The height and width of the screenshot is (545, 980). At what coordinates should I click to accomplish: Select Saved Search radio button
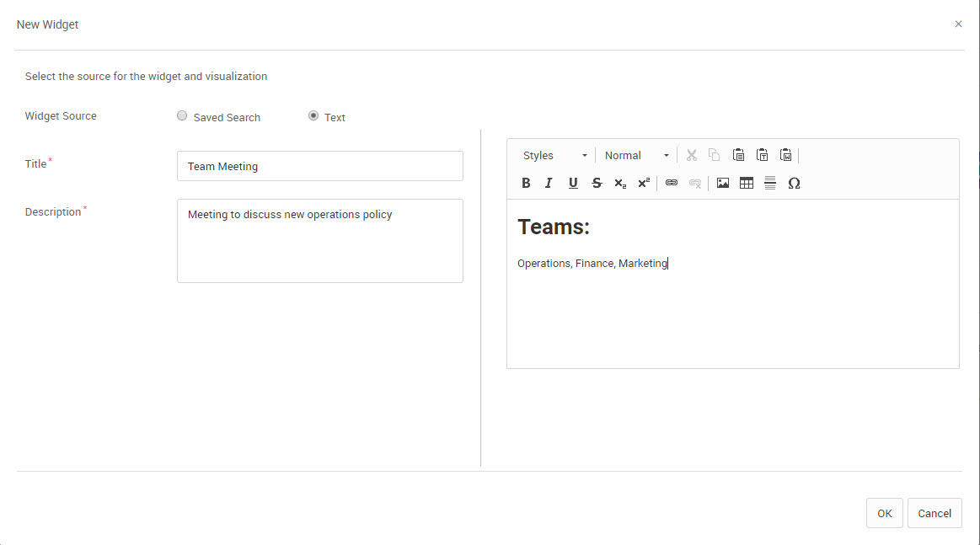[x=182, y=115]
